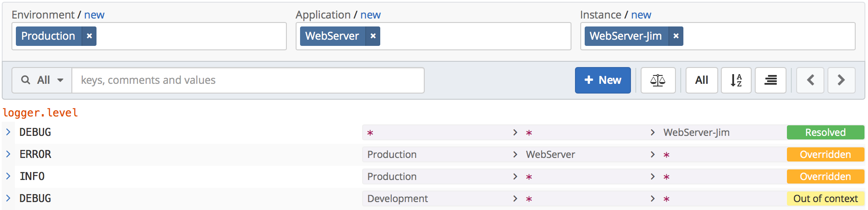Remove the Production environment tag
Screen dimensions: 868x210
pos(89,36)
